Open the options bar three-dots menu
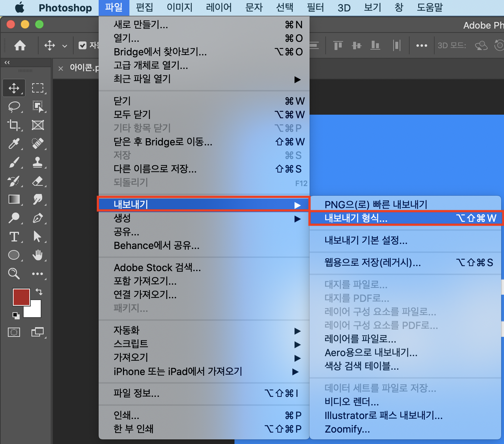 (x=422, y=45)
